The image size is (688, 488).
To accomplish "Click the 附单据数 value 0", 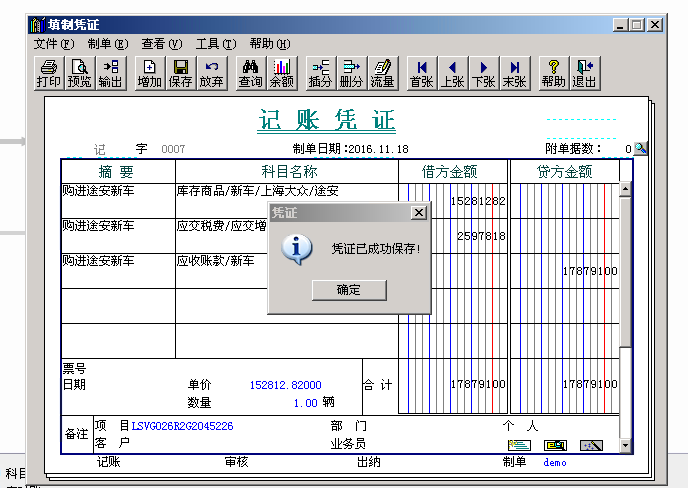I will (628, 149).
